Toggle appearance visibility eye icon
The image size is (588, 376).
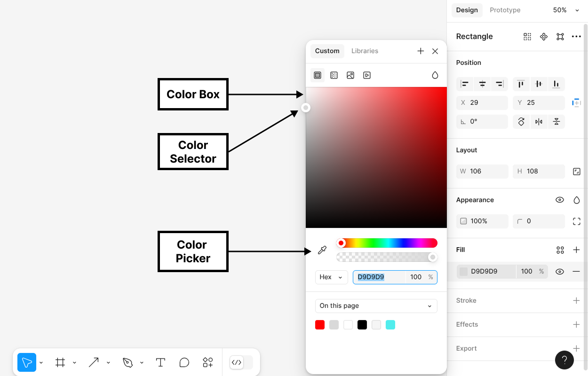click(559, 200)
